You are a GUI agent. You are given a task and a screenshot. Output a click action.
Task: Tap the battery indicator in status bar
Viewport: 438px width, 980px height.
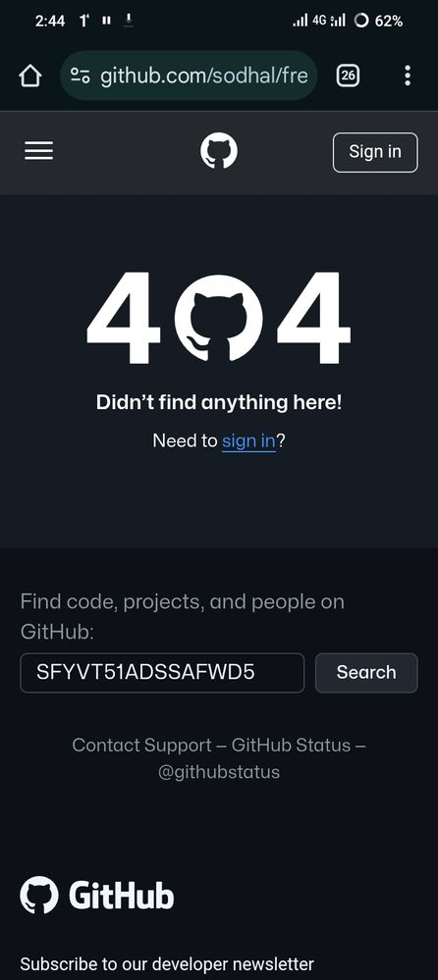tap(378, 21)
